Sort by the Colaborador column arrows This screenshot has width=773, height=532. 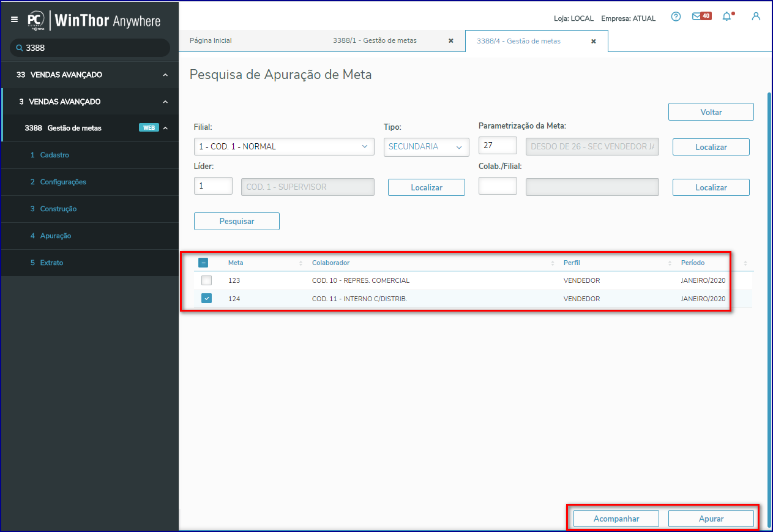click(x=552, y=263)
